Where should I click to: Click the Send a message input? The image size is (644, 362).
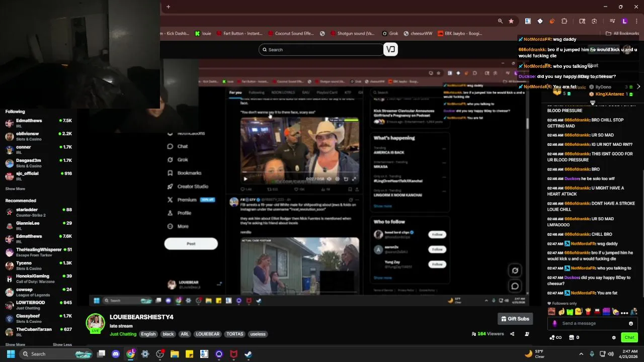click(592, 323)
